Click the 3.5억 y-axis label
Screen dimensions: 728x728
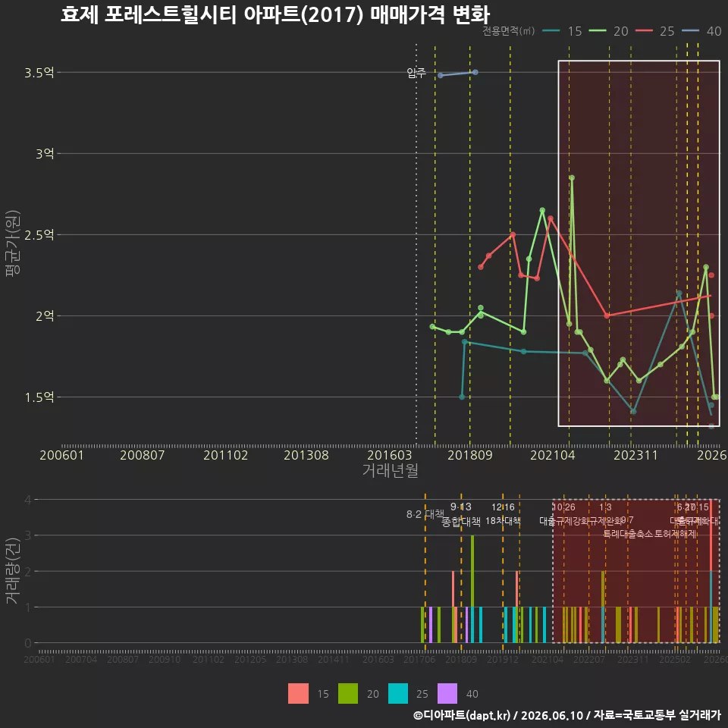click(x=39, y=73)
